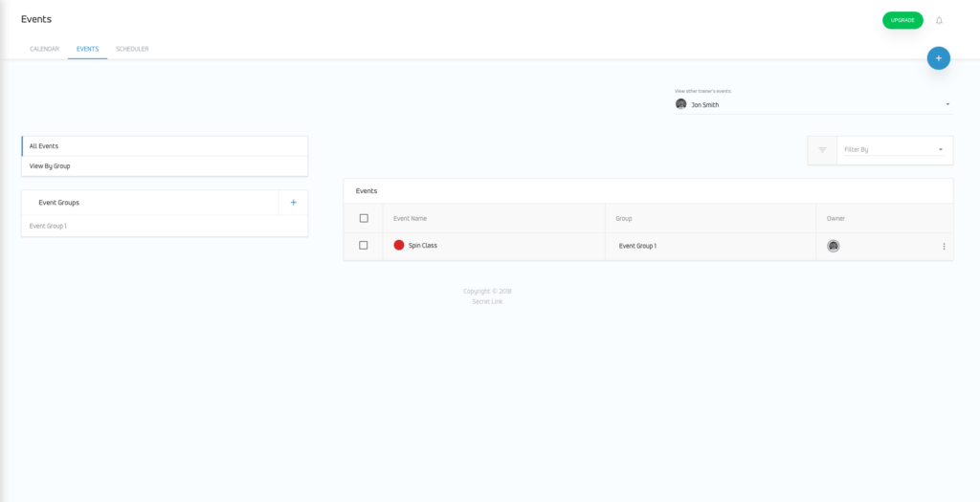Click the red Spin Class color dot
The width and height of the screenshot is (980, 502).
(399, 246)
